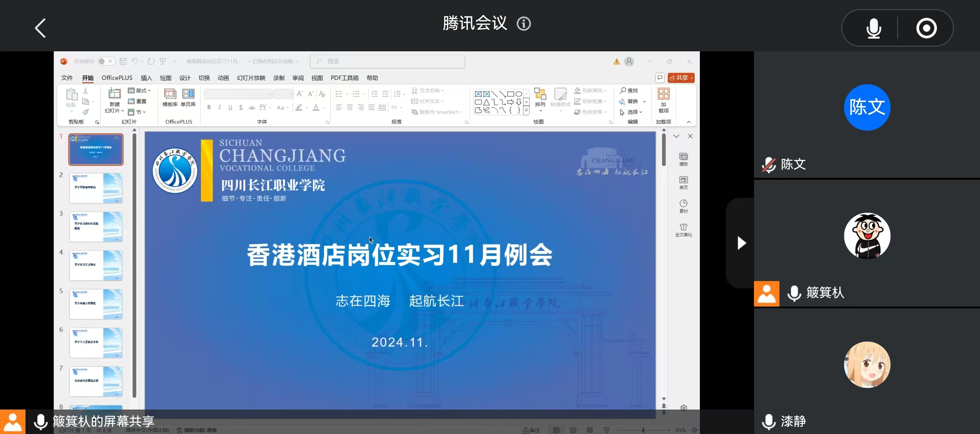Open the 选择 select dropdown
Viewport: 980px width, 434px height.
pyautogui.click(x=631, y=112)
